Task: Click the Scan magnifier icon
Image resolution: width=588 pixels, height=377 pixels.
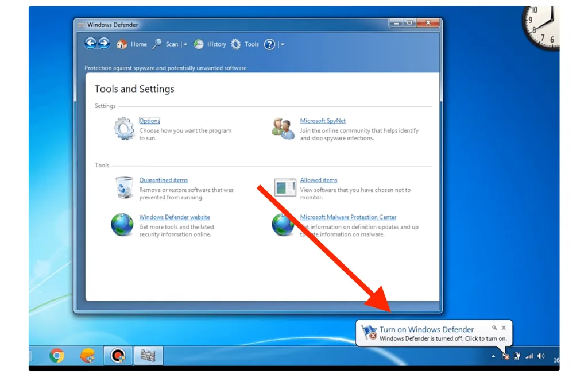Action: click(157, 44)
